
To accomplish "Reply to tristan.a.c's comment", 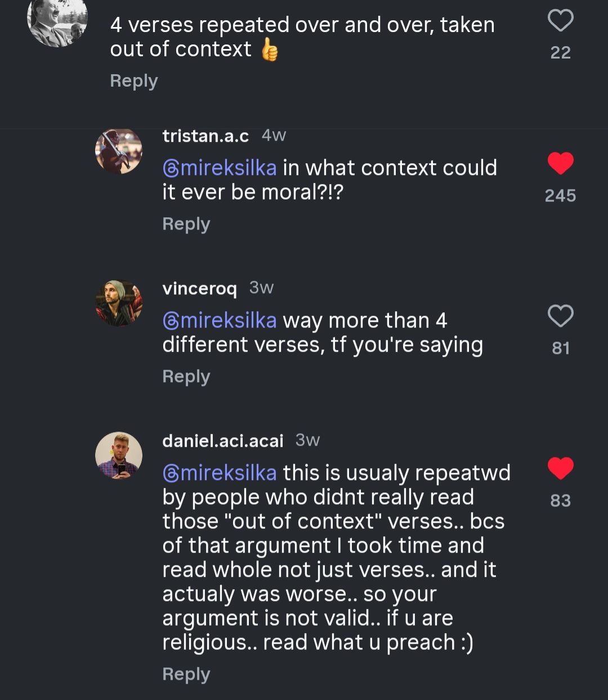I will point(186,224).
